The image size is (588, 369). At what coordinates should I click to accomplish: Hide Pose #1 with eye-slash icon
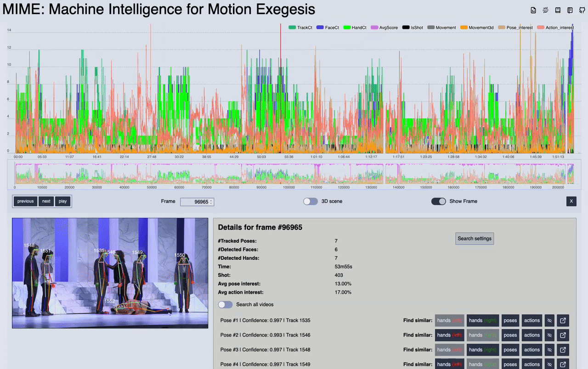tap(549, 320)
